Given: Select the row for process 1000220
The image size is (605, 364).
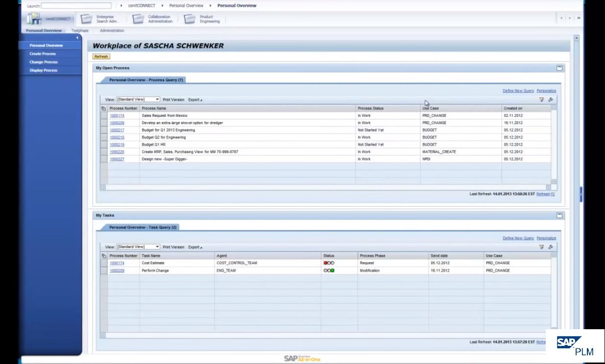Looking at the screenshot, I should click(104, 151).
